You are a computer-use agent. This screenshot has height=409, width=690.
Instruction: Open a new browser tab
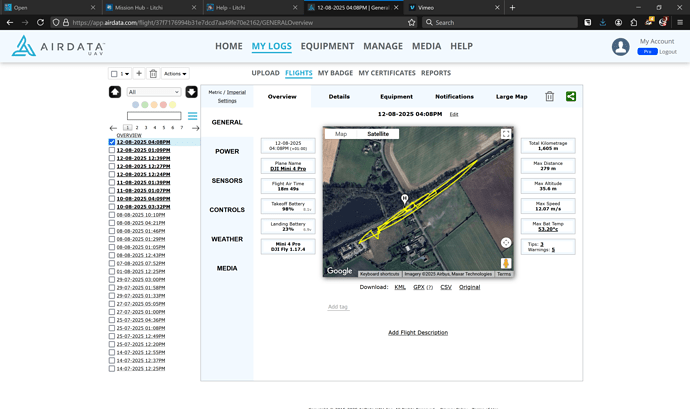[x=512, y=7]
